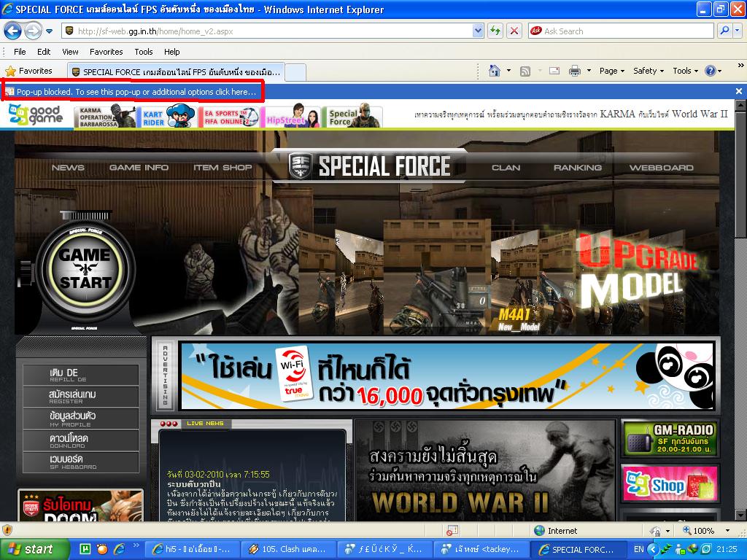747x560 pixels.
Task: Click the browser Forward arrow button
Action: (33, 31)
